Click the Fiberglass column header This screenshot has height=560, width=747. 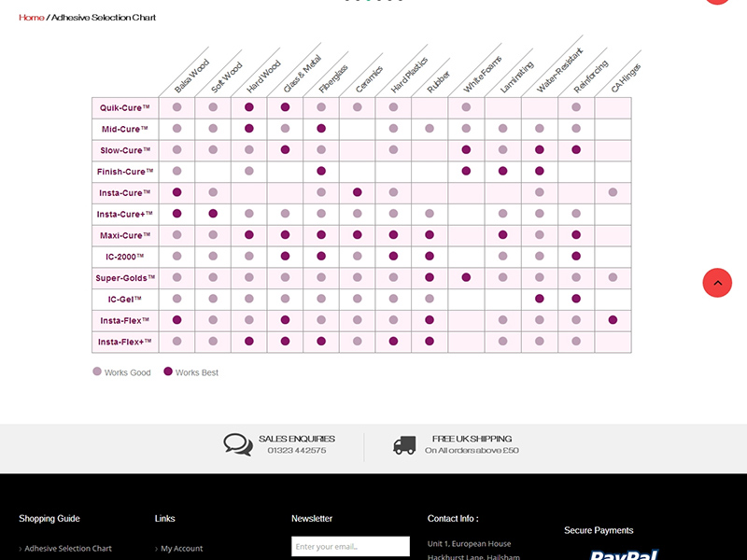(333, 78)
